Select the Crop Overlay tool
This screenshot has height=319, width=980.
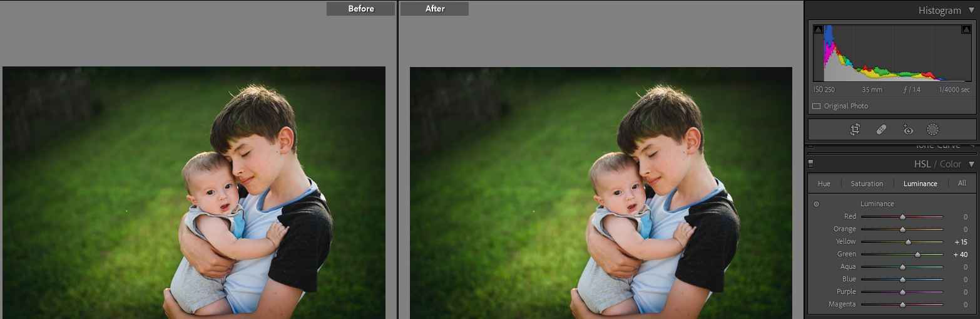tap(855, 130)
